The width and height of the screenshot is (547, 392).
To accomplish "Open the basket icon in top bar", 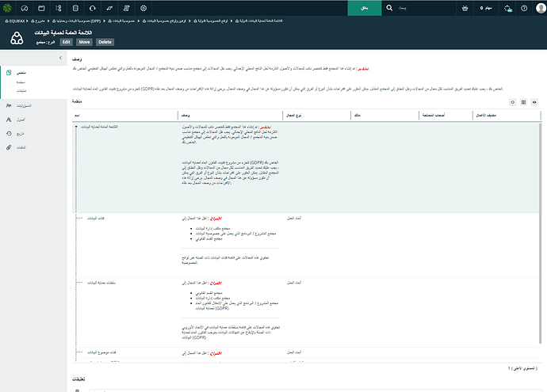I will pos(465,8).
